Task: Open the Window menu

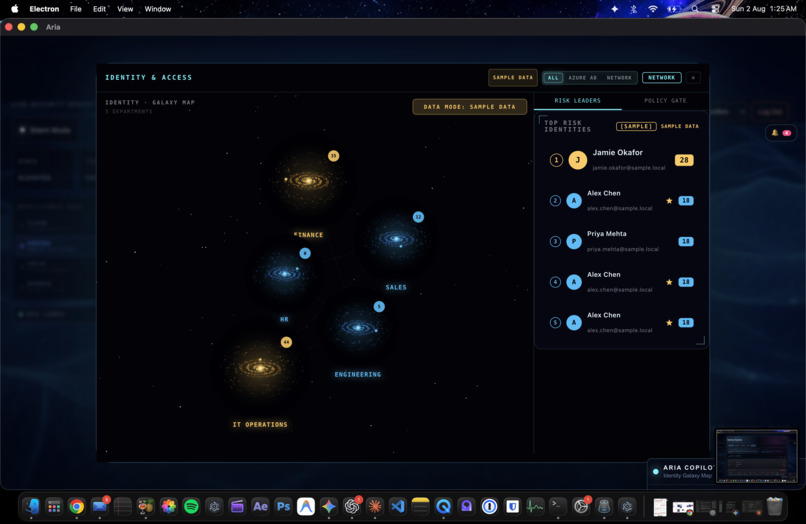Action: click(158, 9)
